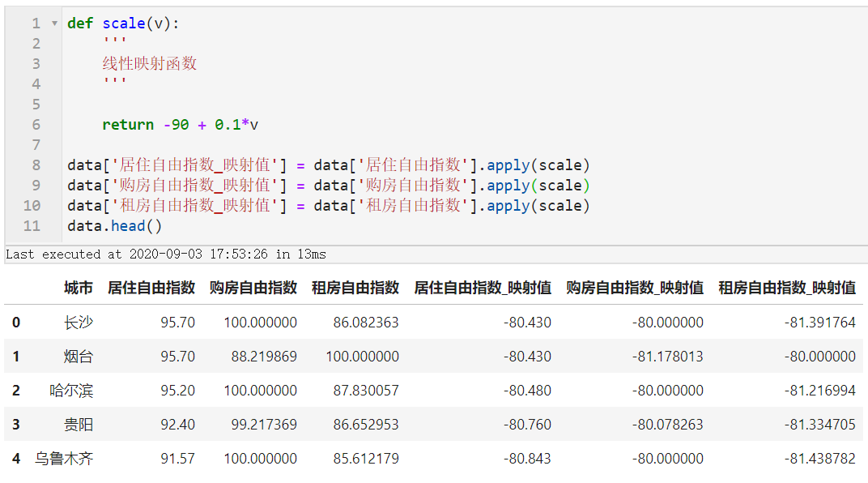This screenshot has height=483, width=868.
Task: Click the 87.830057 cell
Action: (366, 391)
